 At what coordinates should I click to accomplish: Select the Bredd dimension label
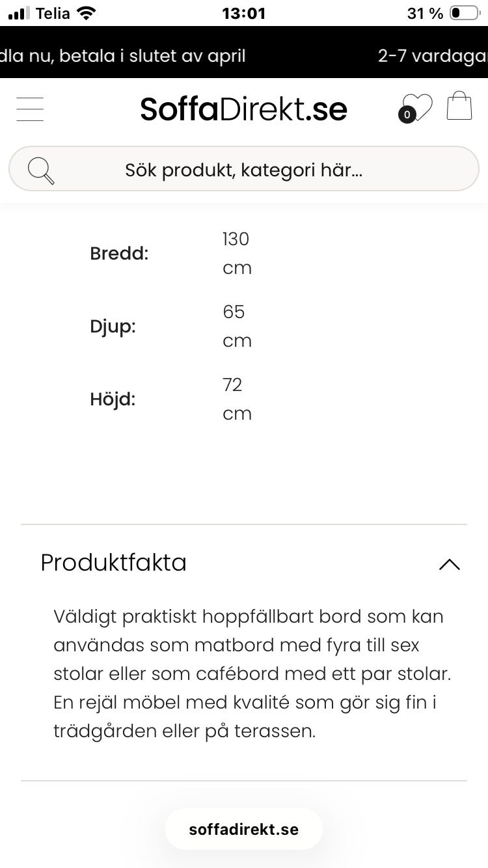click(119, 254)
